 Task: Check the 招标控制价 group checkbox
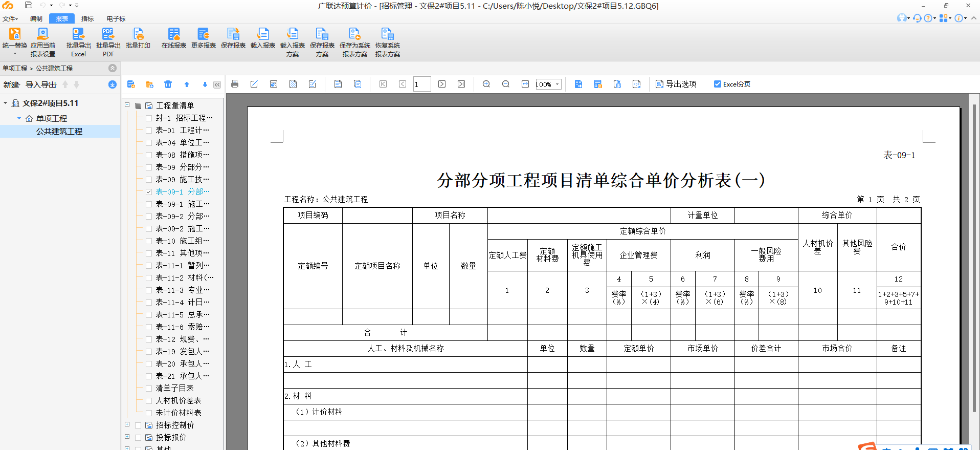[138, 425]
